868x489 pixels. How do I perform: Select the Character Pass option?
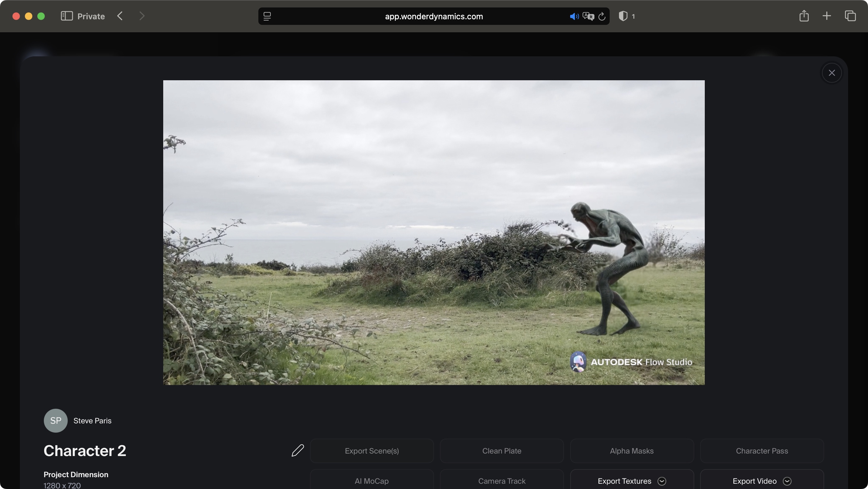762,450
